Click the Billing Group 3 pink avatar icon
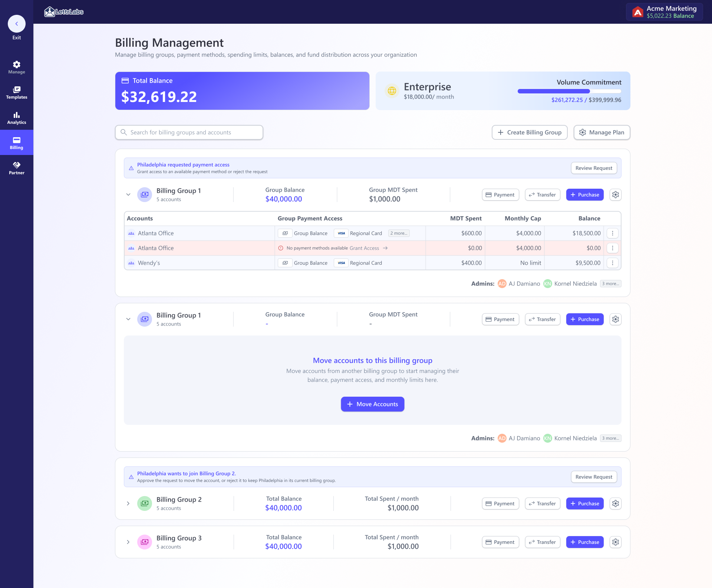The width and height of the screenshot is (712, 588). (x=145, y=542)
